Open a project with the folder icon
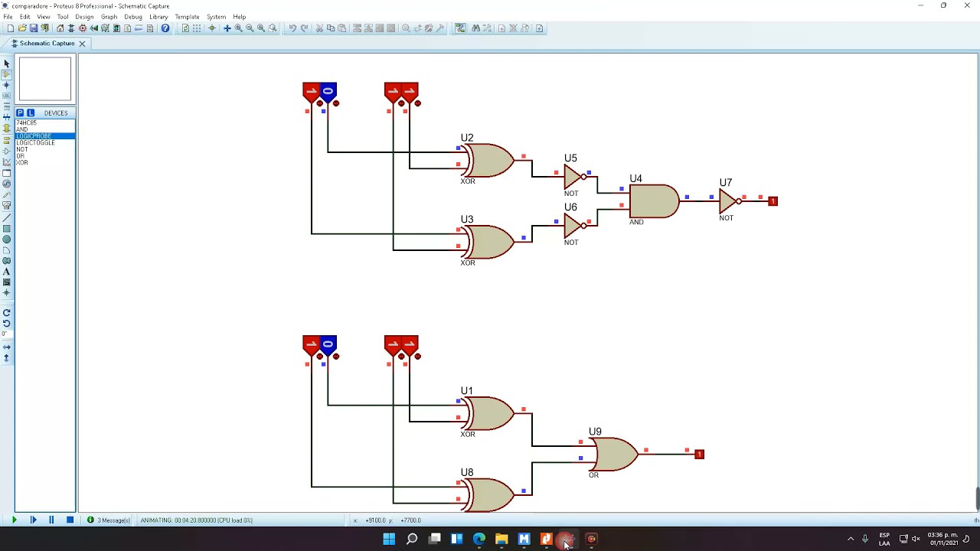980x551 pixels. point(22,28)
